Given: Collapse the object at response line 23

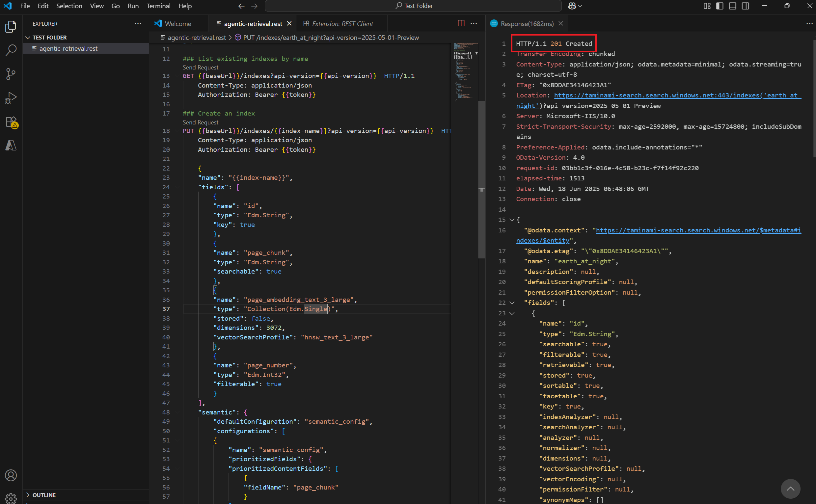Looking at the screenshot, I should 512,313.
